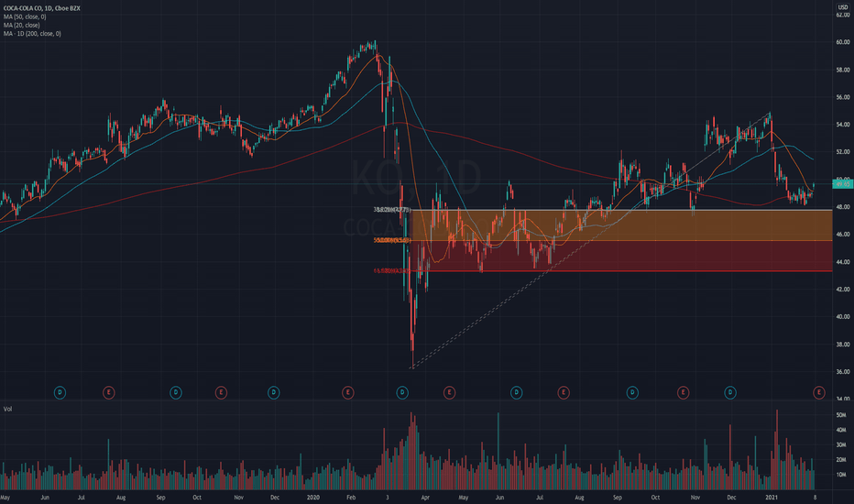Image resolution: width=854 pixels, height=504 pixels.
Task: Click the 36.00 price axis label
Action: 843,372
